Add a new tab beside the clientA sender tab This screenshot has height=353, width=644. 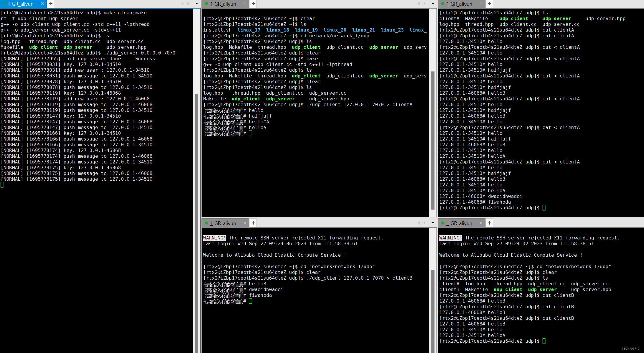pyautogui.click(x=253, y=4)
